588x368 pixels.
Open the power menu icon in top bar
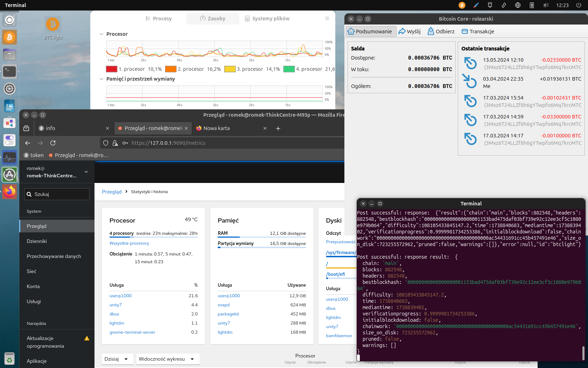pos(579,5)
